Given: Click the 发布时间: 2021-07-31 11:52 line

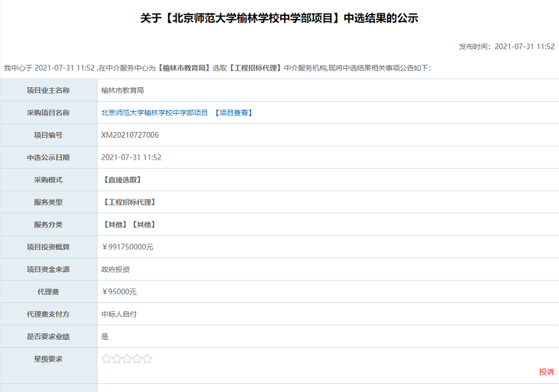Looking at the screenshot, I should pos(507,47).
